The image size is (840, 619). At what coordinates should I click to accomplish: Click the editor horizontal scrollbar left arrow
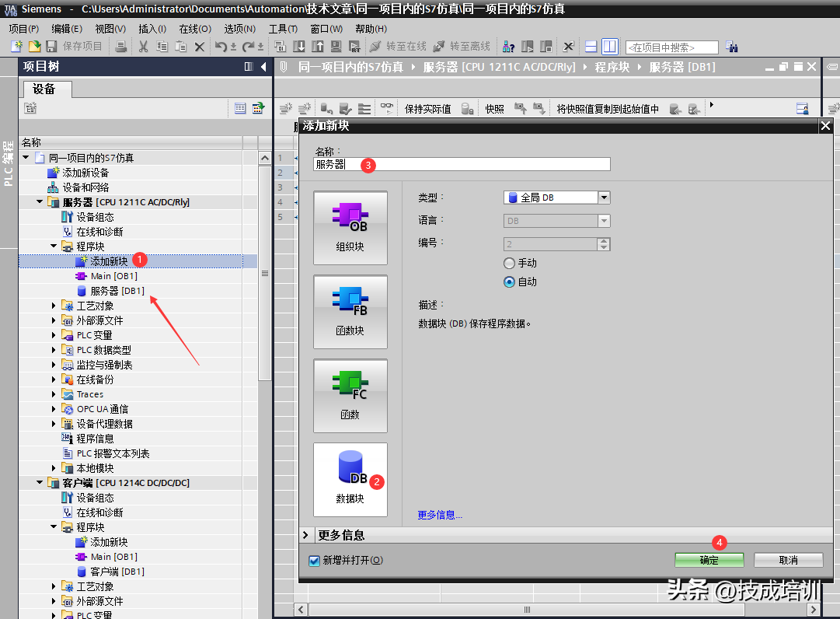301,610
